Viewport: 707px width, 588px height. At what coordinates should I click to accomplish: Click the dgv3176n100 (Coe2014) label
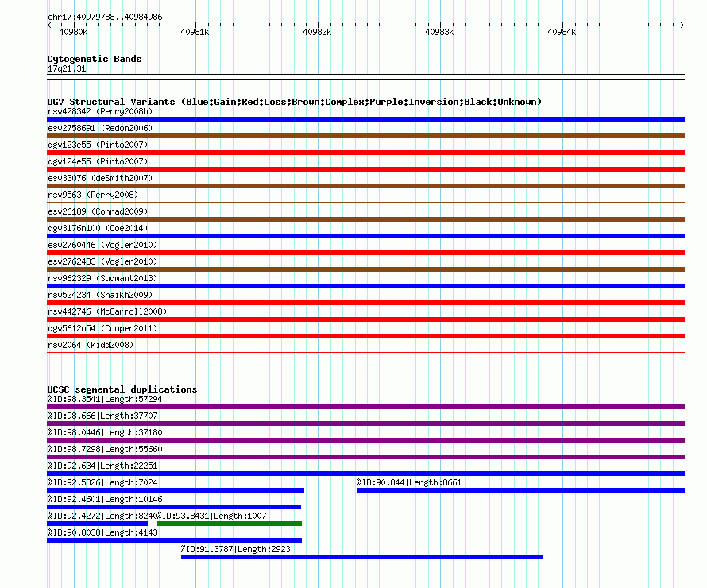coord(98,228)
